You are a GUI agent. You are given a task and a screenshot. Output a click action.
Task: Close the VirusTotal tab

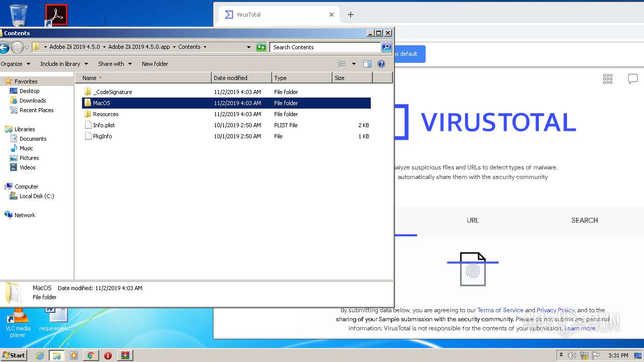tap(332, 15)
